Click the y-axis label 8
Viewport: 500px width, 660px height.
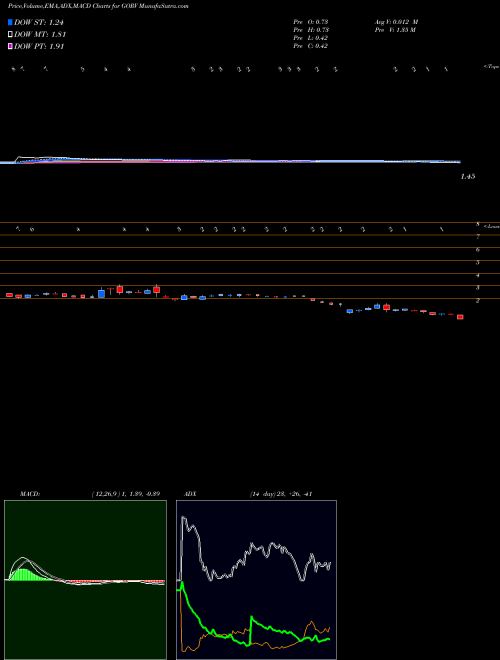tap(478, 224)
